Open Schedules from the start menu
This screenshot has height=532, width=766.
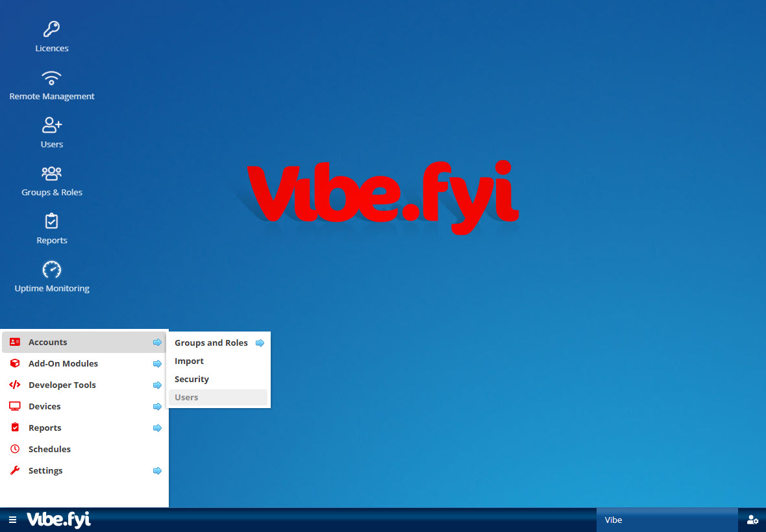point(49,450)
